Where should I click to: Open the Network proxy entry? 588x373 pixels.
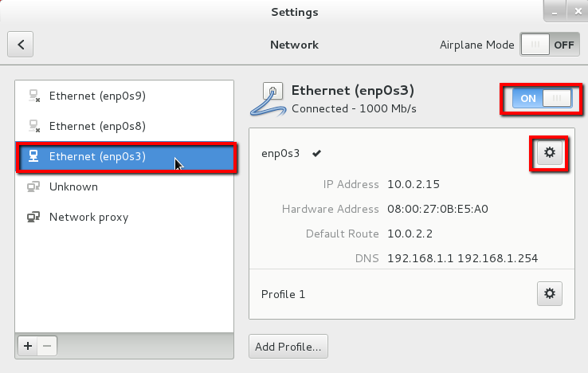pos(124,217)
